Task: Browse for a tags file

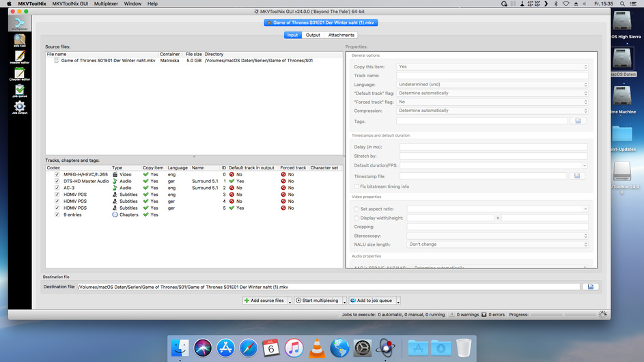Action: [x=578, y=121]
